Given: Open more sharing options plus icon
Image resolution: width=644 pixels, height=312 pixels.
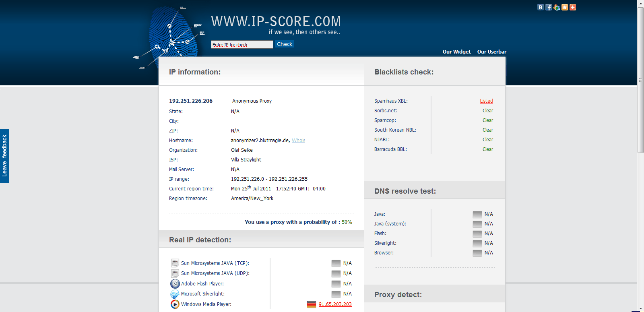Looking at the screenshot, I should coord(573,7).
